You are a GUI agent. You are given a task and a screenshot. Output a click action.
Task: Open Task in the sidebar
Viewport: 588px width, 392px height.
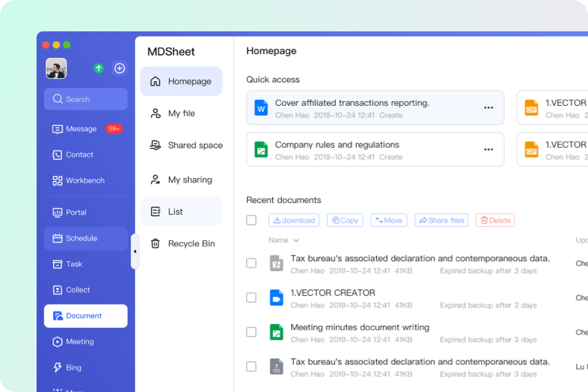tap(86, 264)
